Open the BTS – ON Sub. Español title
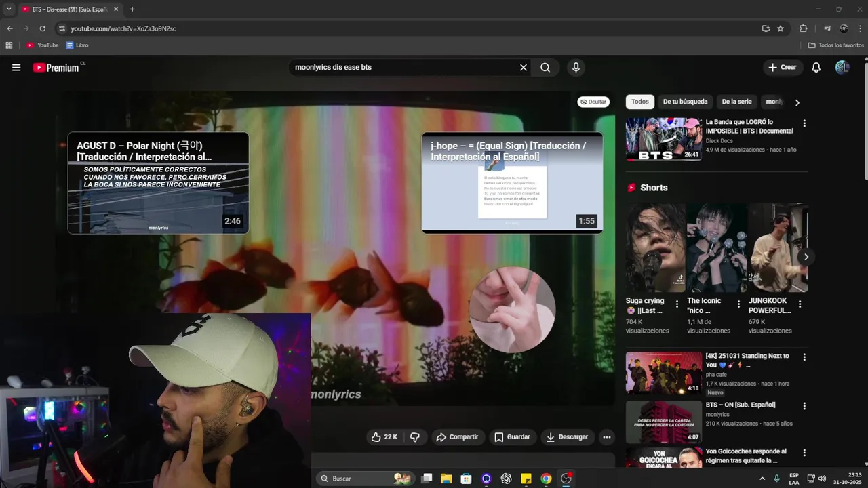This screenshot has width=868, height=488. 741,405
